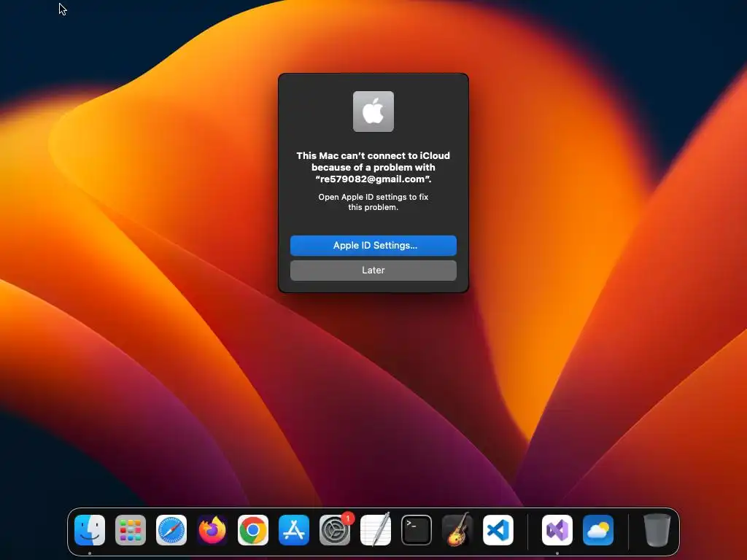Open Apple ID Settings from dialog
747x560 pixels.
tap(373, 245)
